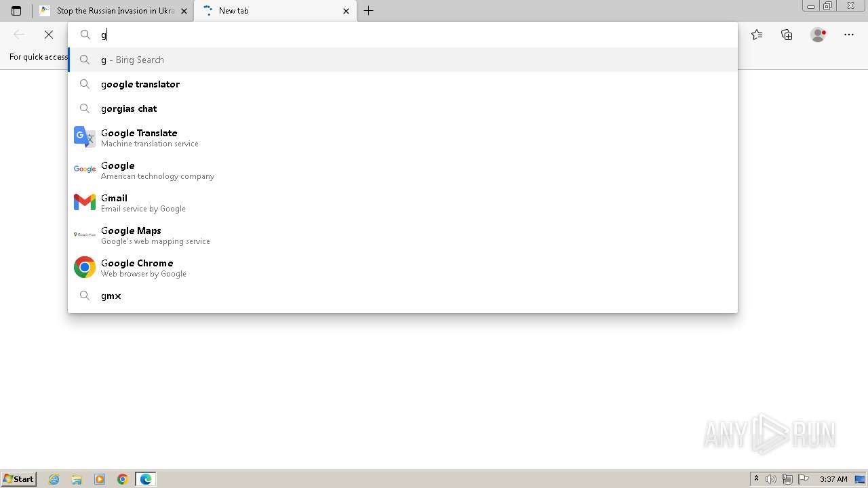The image size is (868, 488).
Task: Click the Google Maps logo icon
Action: point(85,235)
